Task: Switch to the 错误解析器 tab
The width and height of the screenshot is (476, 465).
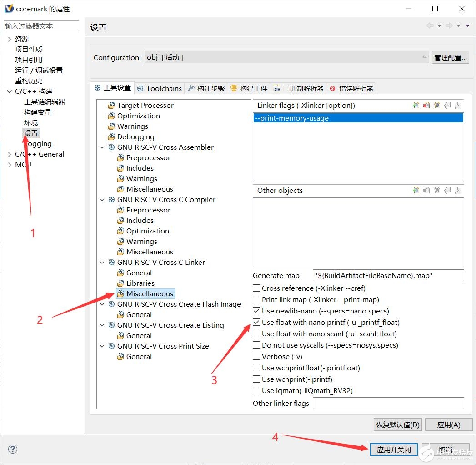Action: tap(351, 88)
